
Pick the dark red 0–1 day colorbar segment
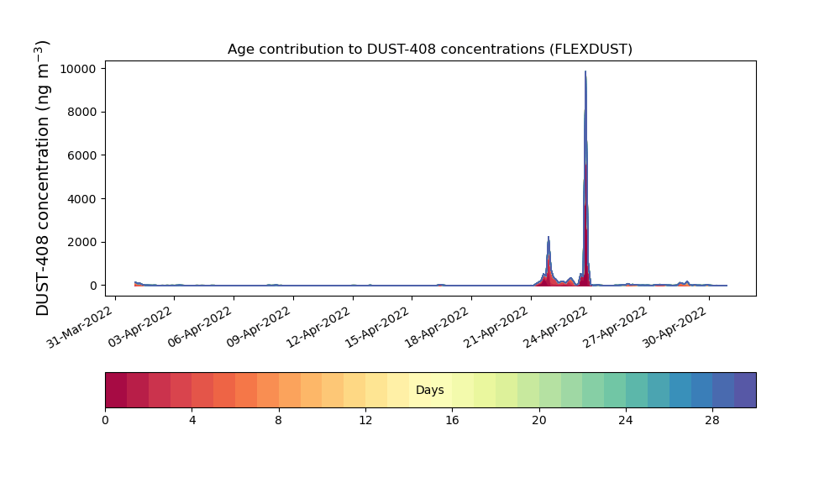pyautogui.click(x=116, y=391)
